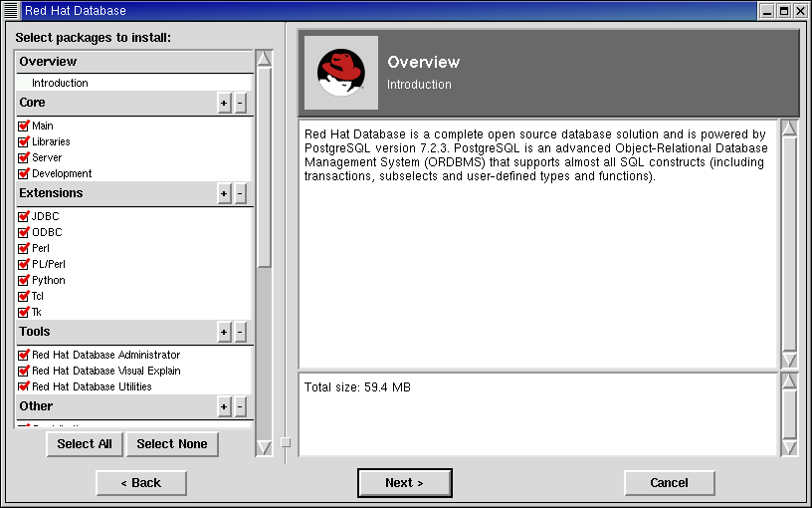The height and width of the screenshot is (508, 812).
Task: Click the 'Total size: 59.4 MB' text
Action: coord(357,387)
